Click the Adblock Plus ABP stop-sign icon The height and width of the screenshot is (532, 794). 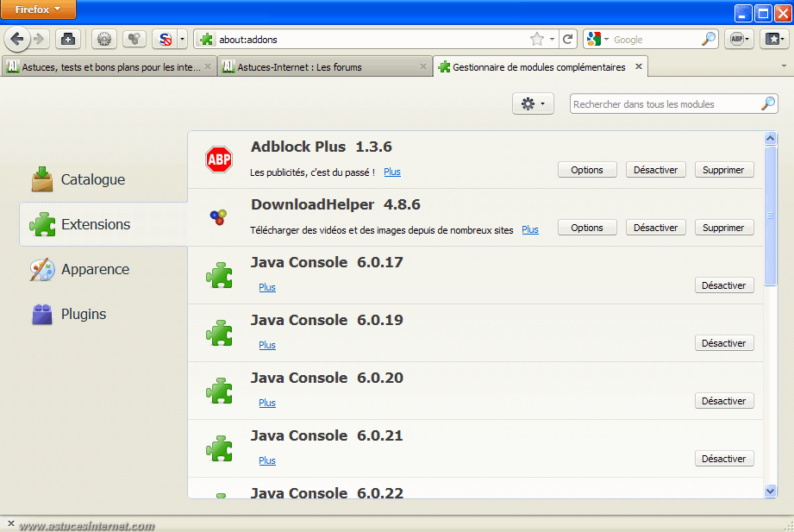[x=219, y=160]
